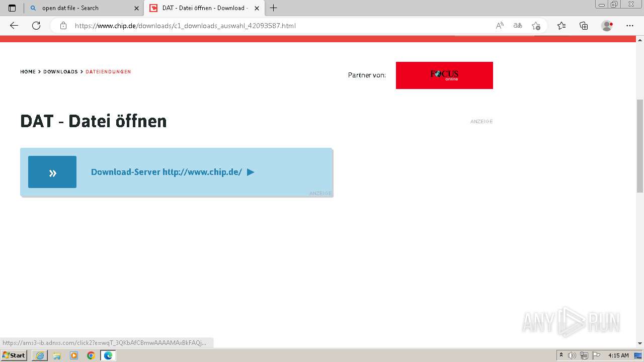The image size is (644, 362).
Task: Add this page to favorites
Action: tap(536, 26)
